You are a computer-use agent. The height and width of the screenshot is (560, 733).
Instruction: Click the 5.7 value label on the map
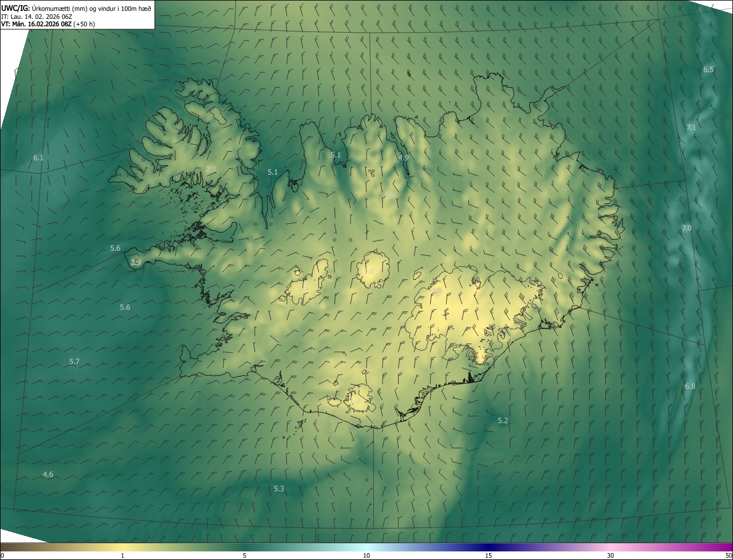pyautogui.click(x=74, y=361)
